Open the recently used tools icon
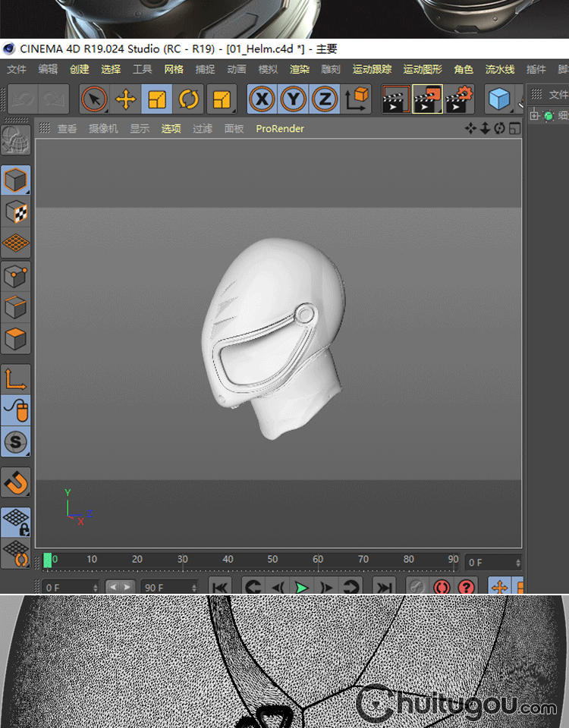569x728 pixels. tap(222, 99)
